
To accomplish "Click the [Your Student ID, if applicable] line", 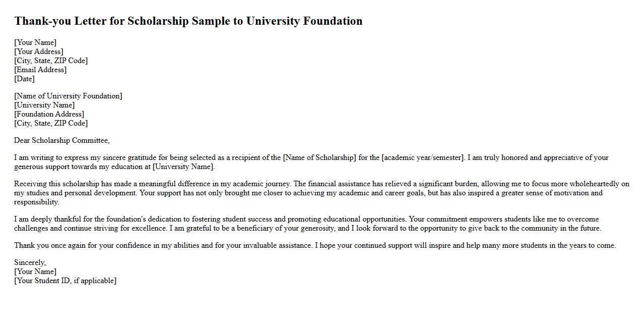I will [x=65, y=281].
